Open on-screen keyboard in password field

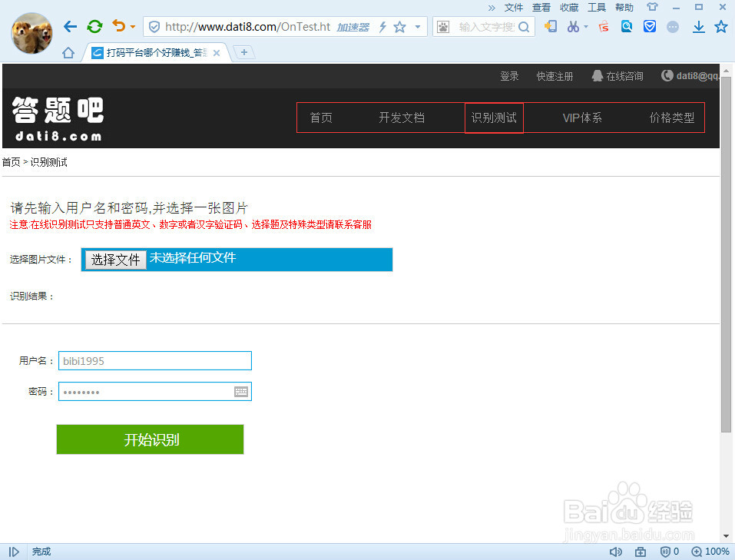pyautogui.click(x=241, y=391)
